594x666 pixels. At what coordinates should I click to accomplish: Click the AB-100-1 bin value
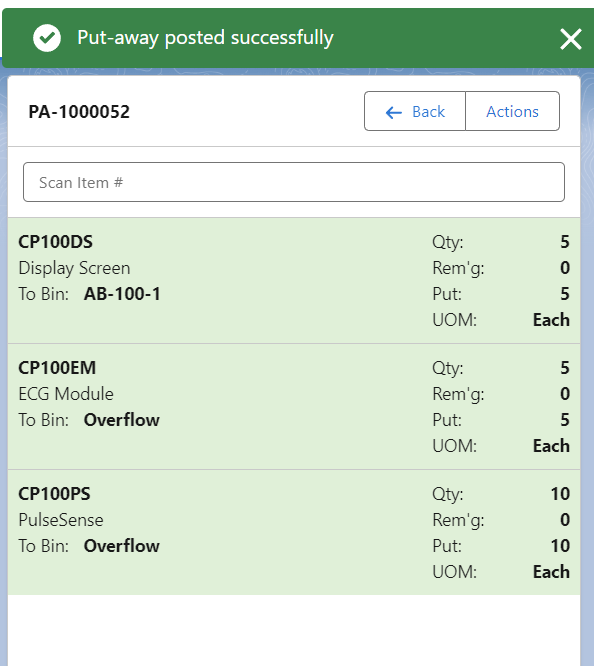click(x=122, y=294)
